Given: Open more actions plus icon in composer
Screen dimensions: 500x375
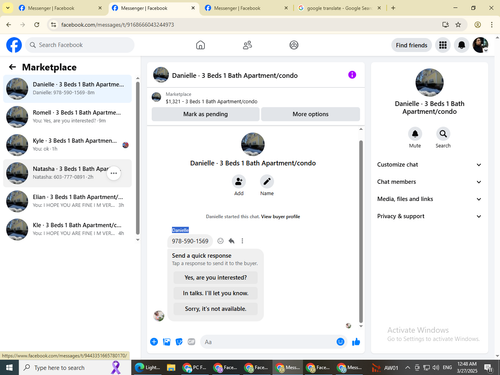Looking at the screenshot, I should pos(154,342).
